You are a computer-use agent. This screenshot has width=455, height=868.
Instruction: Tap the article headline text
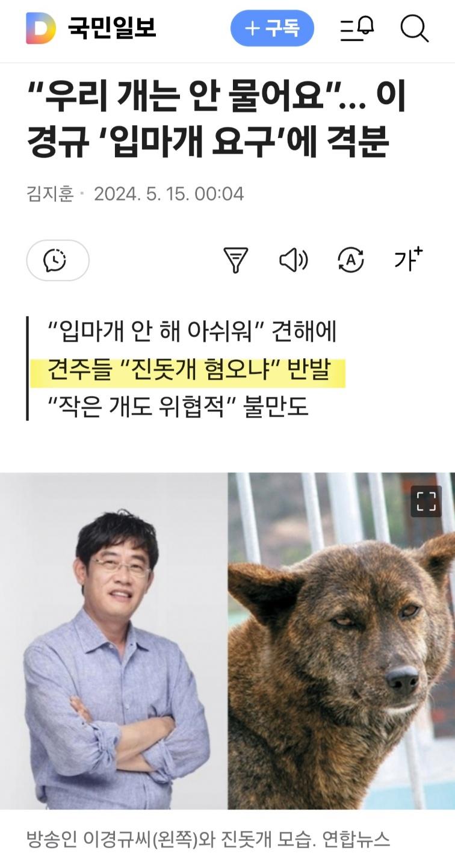pos(217,120)
